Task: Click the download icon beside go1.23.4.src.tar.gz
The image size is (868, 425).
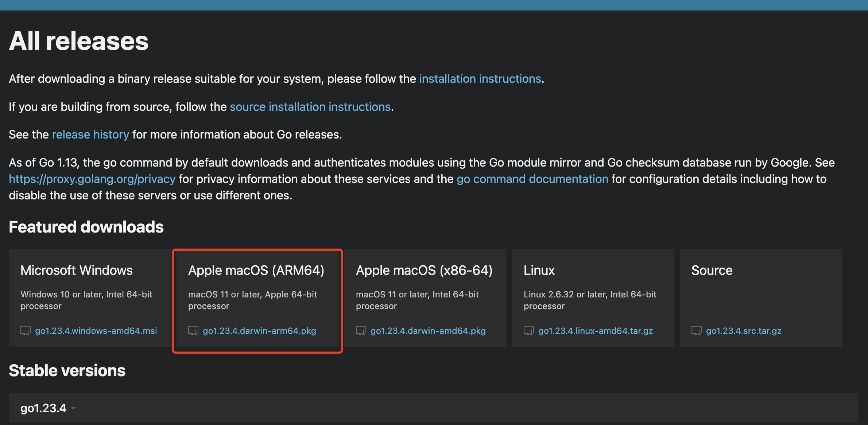Action: click(x=697, y=331)
